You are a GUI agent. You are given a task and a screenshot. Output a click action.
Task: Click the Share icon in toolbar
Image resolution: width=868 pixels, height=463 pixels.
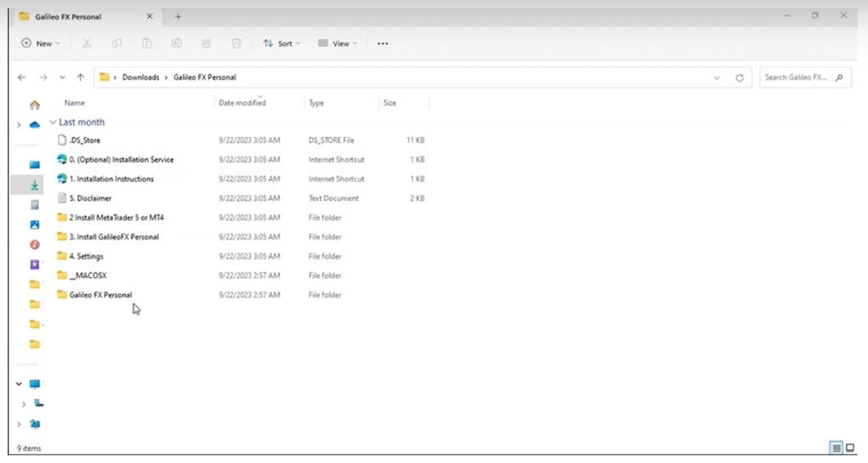point(206,43)
